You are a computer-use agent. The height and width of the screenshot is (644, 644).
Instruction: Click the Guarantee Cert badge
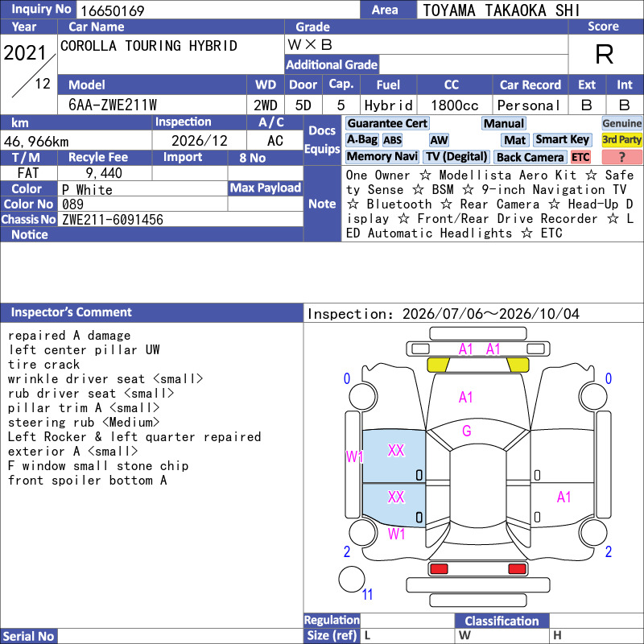tap(387, 123)
